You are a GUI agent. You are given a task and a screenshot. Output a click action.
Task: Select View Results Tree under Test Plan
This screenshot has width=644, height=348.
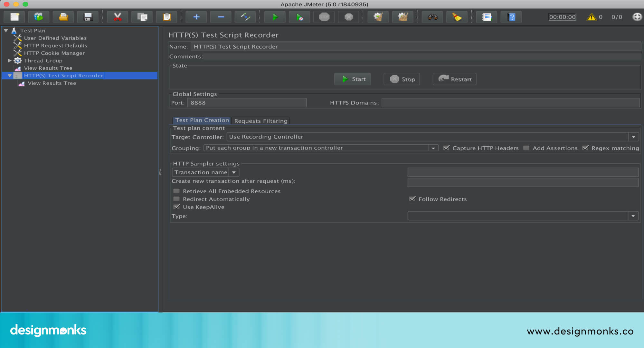click(x=48, y=68)
